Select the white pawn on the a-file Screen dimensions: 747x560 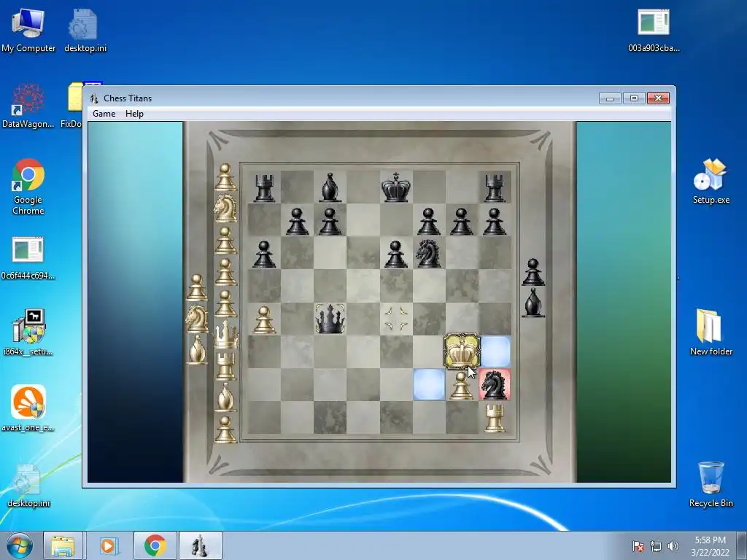pyautogui.click(x=264, y=319)
